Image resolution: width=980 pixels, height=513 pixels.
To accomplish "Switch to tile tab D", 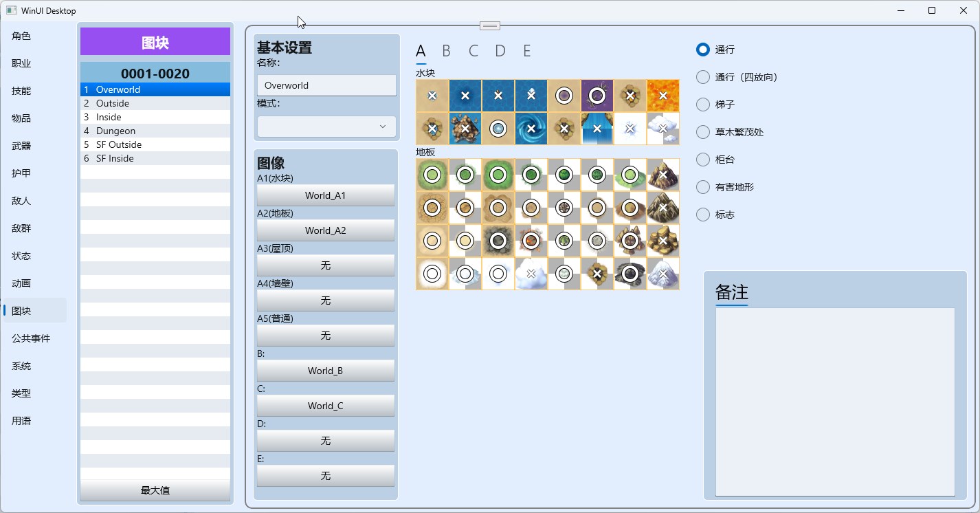I will [500, 51].
